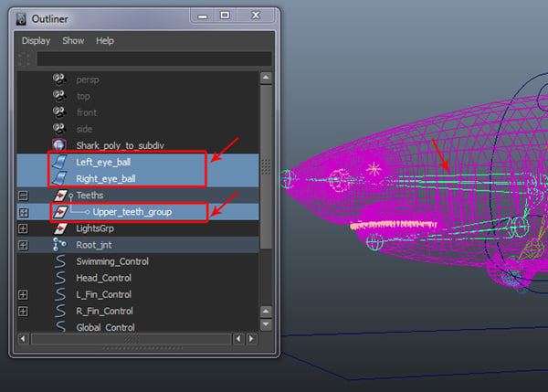This screenshot has width=548, height=392.
Task: Click the Shark_poly_to_subdiv subdiv icon
Action: point(59,145)
